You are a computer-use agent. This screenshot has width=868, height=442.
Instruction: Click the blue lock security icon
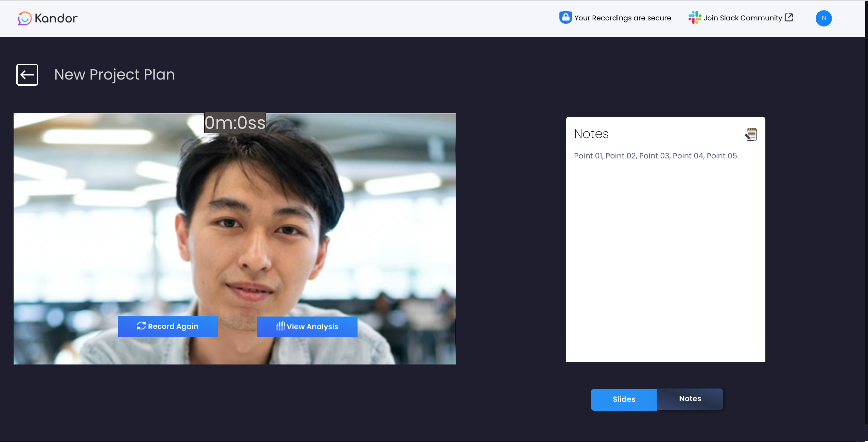pyautogui.click(x=566, y=17)
